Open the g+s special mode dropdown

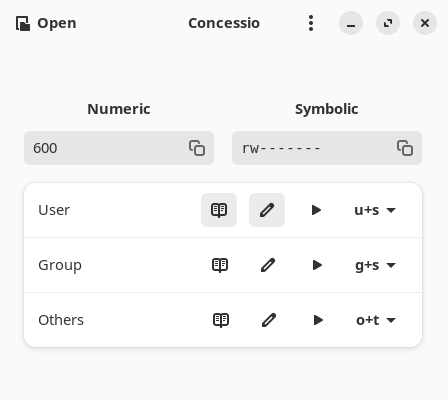click(x=375, y=265)
